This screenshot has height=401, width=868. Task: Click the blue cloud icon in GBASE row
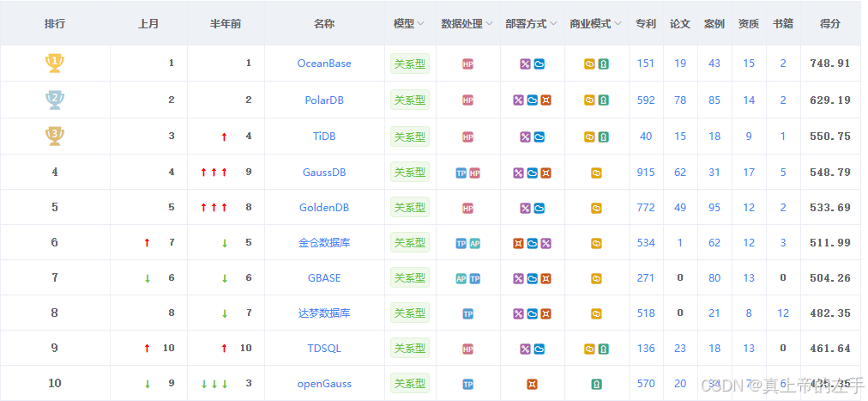point(532,278)
